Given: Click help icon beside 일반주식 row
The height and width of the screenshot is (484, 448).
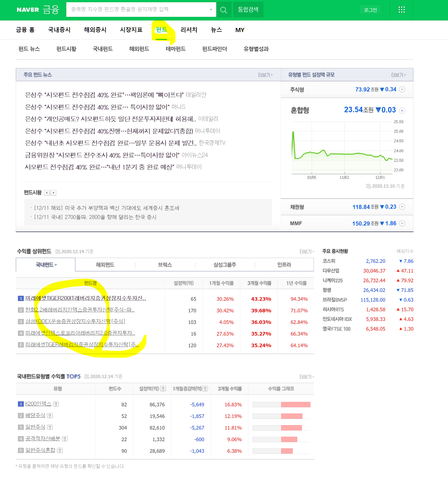Looking at the screenshot, I should 50,427.
